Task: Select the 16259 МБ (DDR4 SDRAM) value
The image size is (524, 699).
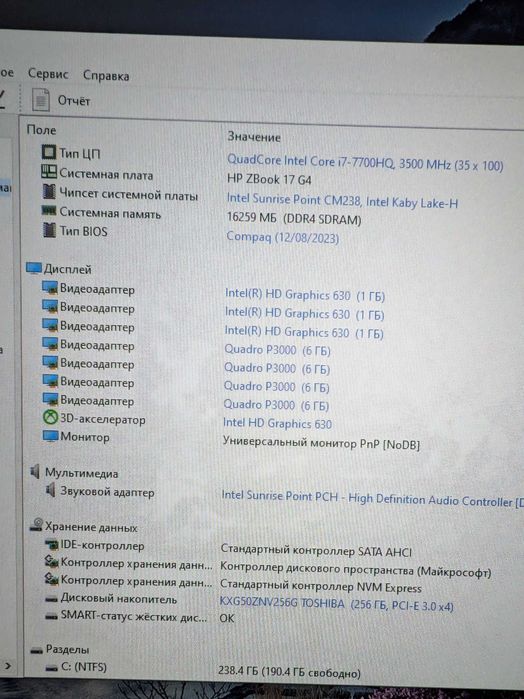Action: (294, 219)
